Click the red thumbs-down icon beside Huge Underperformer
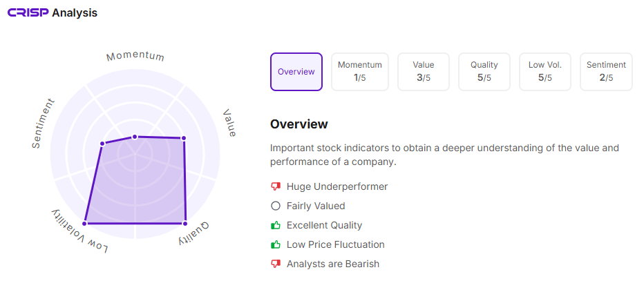 click(276, 186)
